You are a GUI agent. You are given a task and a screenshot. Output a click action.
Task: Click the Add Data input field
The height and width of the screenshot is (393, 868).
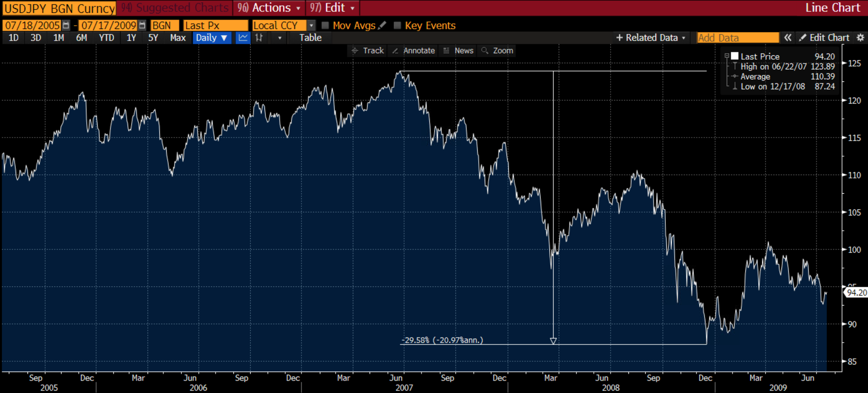pos(737,38)
